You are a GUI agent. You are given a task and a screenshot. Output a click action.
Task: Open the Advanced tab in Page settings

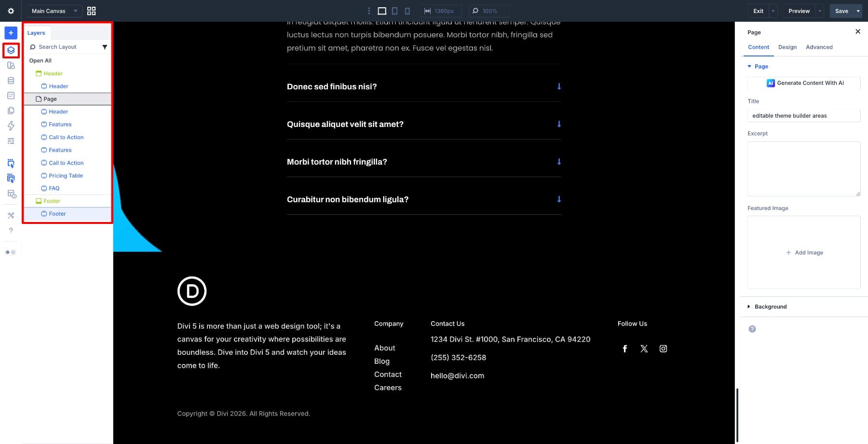[x=819, y=47]
